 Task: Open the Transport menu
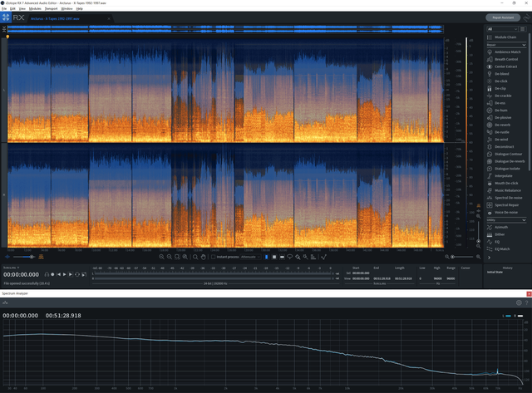tap(52, 8)
